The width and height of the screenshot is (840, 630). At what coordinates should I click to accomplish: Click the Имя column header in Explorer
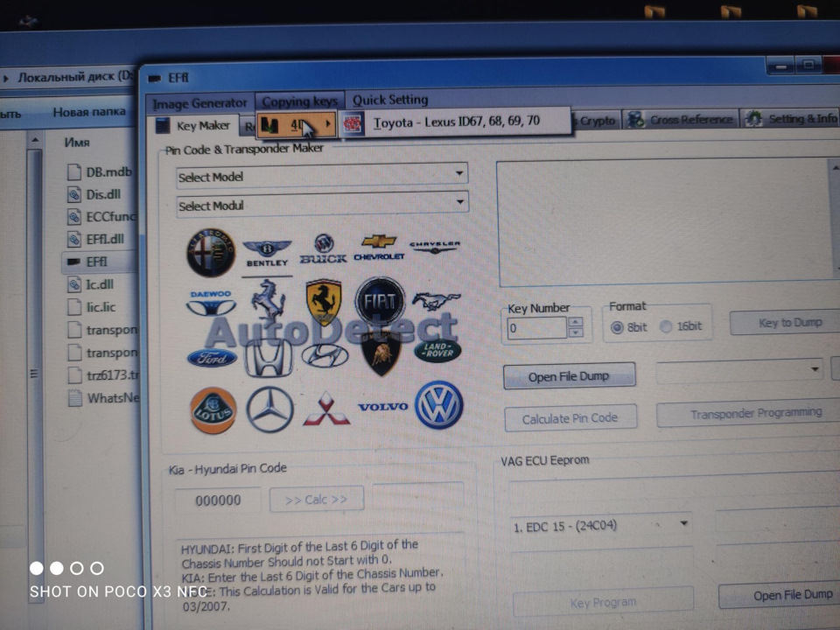tap(77, 143)
